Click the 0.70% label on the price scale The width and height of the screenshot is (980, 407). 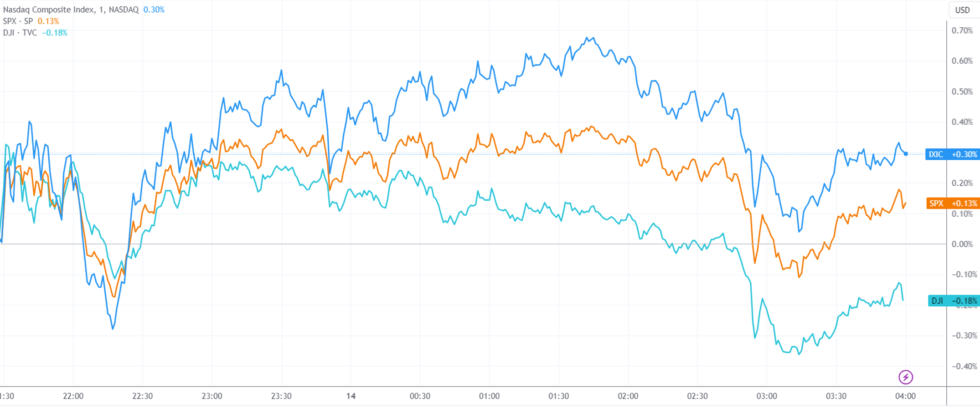pos(962,31)
